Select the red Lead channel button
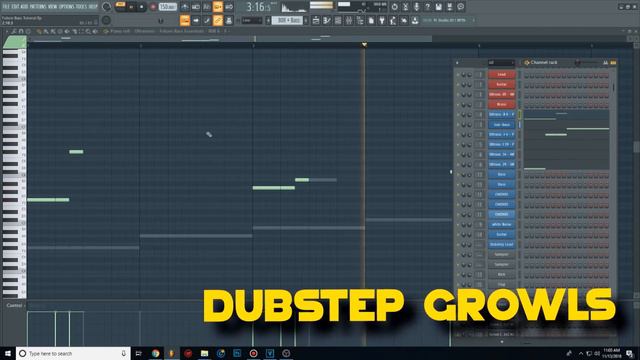This screenshot has height=360, width=640. pyautogui.click(x=501, y=75)
